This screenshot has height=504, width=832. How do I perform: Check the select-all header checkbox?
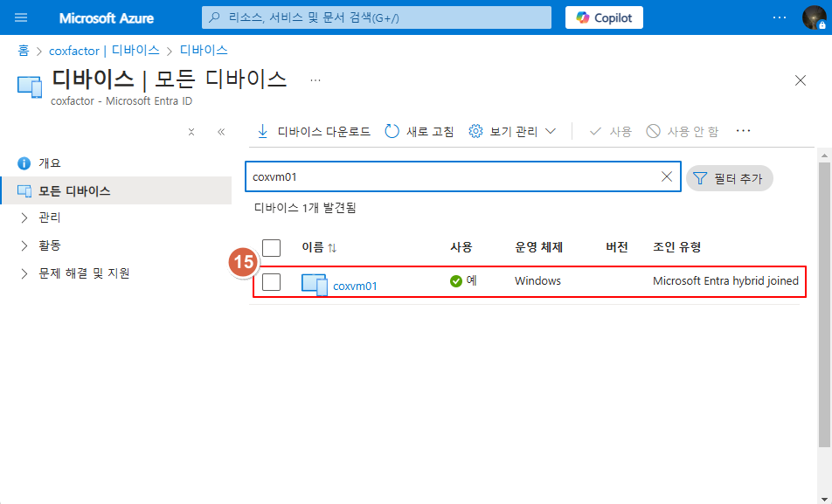pyautogui.click(x=271, y=248)
